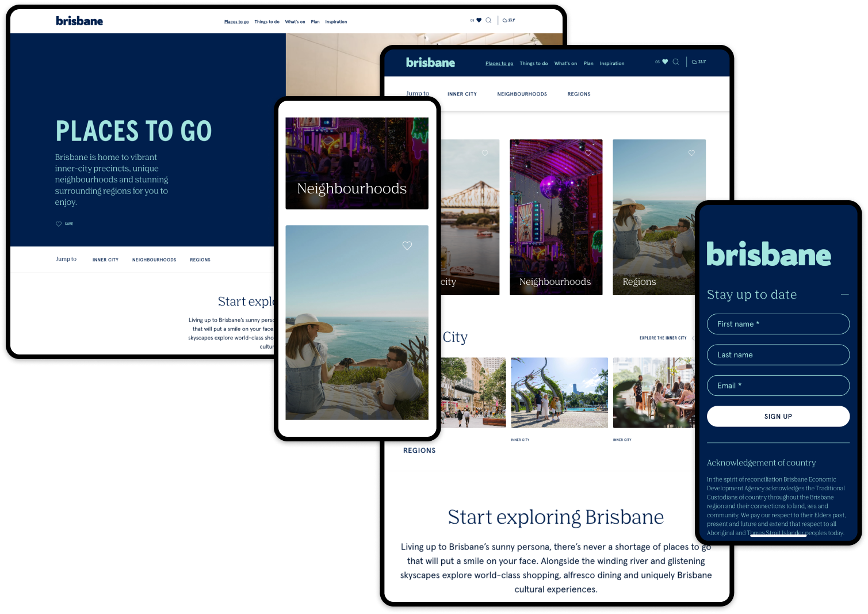Image resolution: width=868 pixels, height=614 pixels.
Task: Click the First name field
Action: [778, 324]
